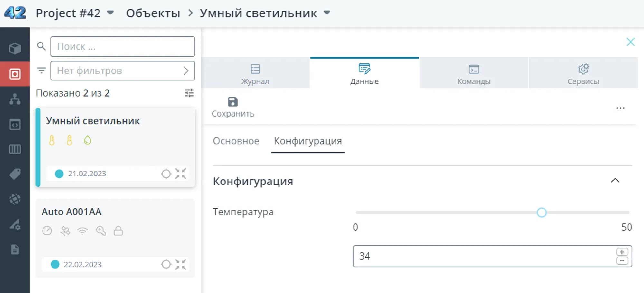Open the code bracket sidebar icon

click(x=15, y=125)
